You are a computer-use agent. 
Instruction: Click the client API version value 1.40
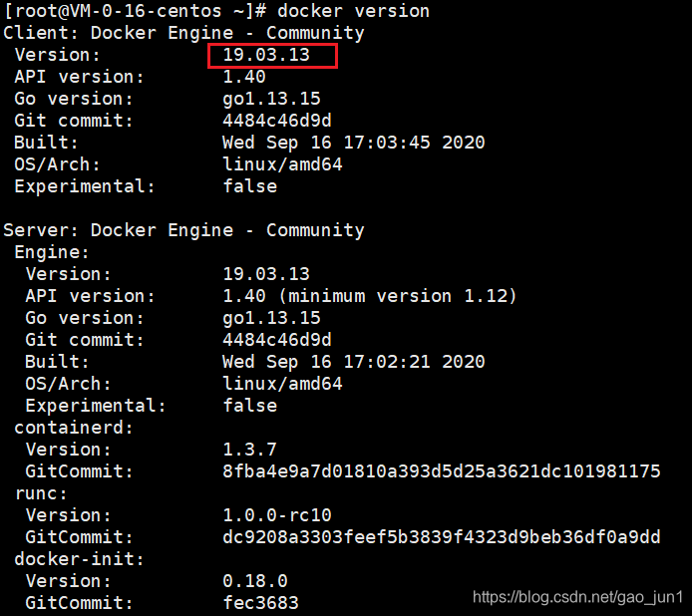(244, 77)
